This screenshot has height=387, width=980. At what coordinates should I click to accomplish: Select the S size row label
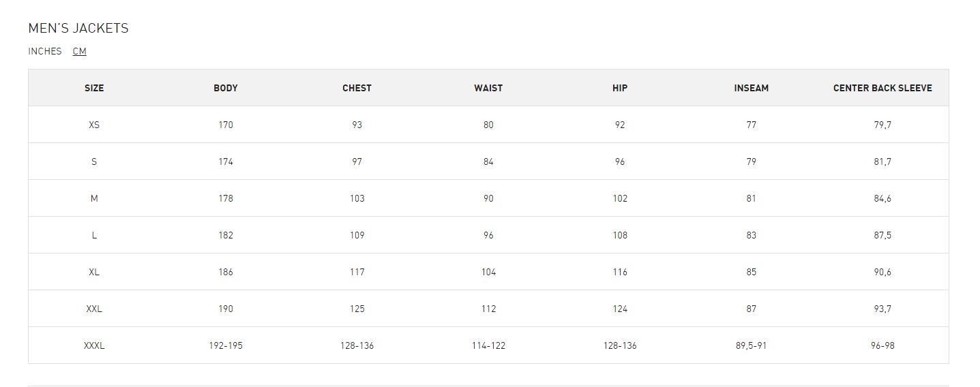pyautogui.click(x=94, y=161)
